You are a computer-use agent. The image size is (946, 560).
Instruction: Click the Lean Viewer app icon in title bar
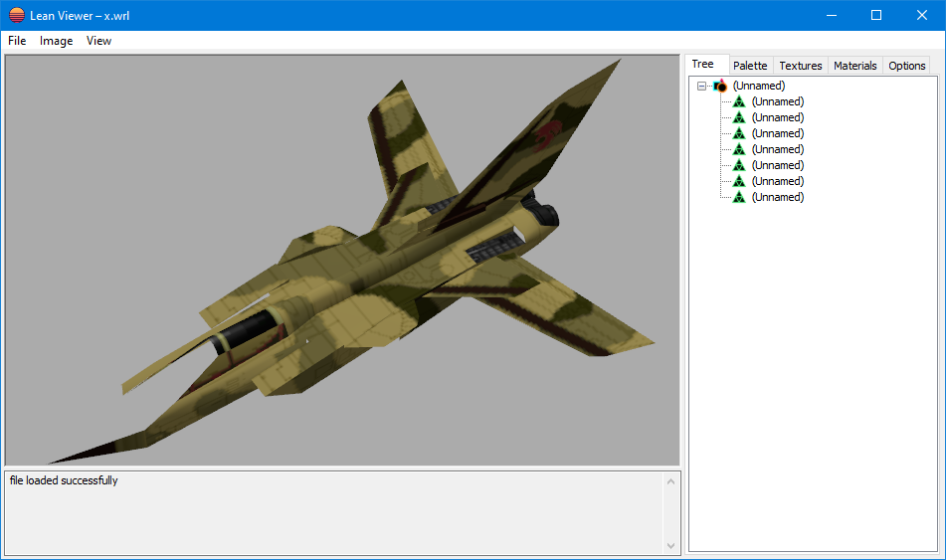(17, 15)
